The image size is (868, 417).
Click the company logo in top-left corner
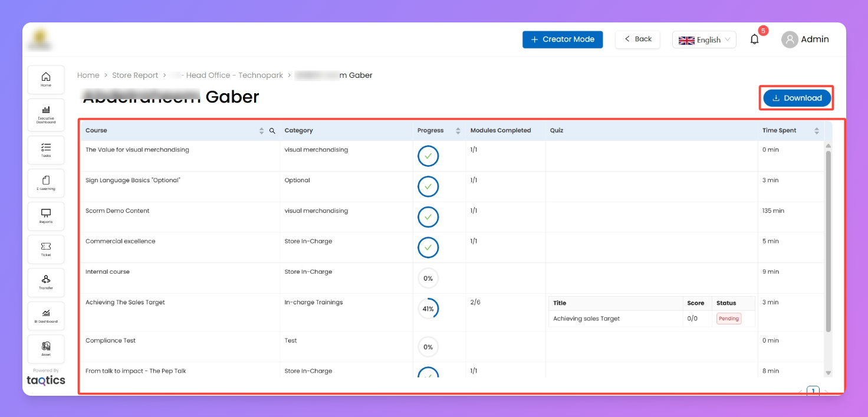pyautogui.click(x=41, y=40)
